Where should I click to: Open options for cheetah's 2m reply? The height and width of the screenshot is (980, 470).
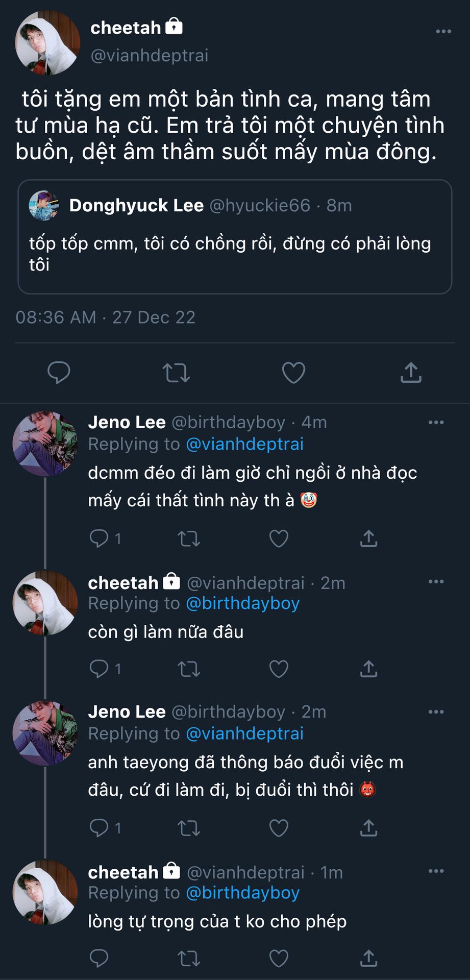[x=436, y=582]
